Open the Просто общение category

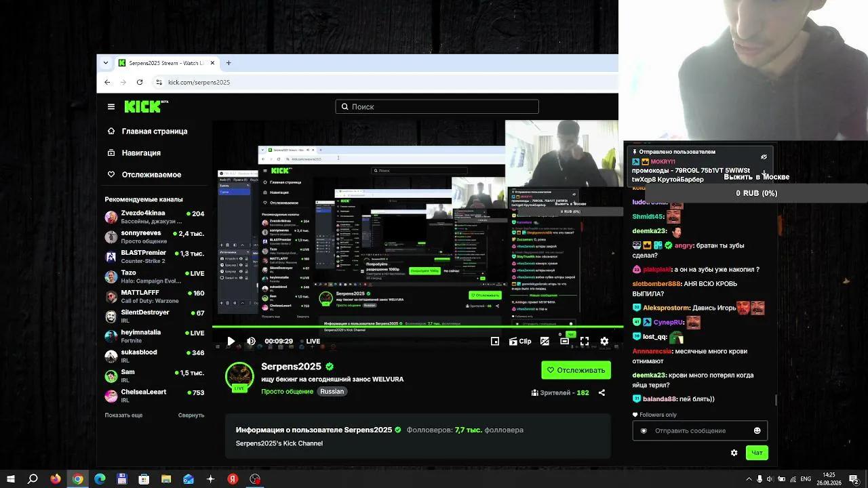click(287, 392)
